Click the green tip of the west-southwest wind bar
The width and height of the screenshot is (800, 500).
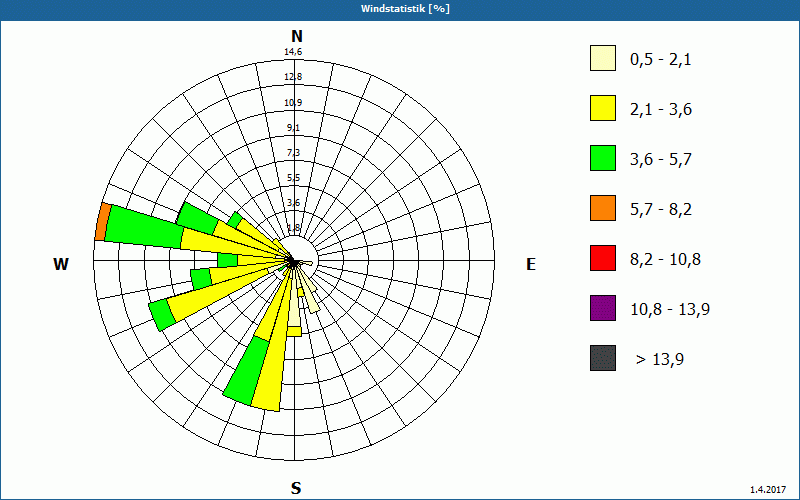click(x=162, y=315)
